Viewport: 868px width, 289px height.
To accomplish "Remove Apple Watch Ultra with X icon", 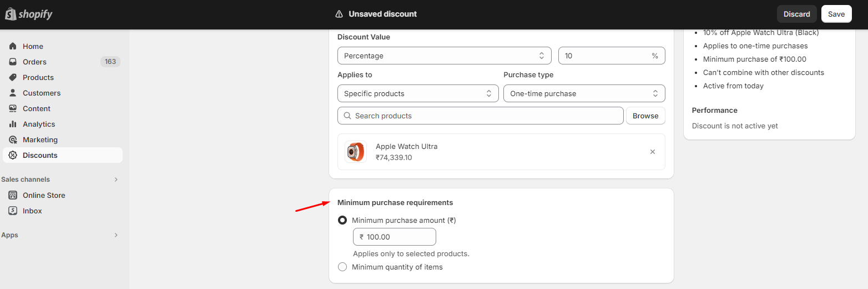I will [653, 152].
